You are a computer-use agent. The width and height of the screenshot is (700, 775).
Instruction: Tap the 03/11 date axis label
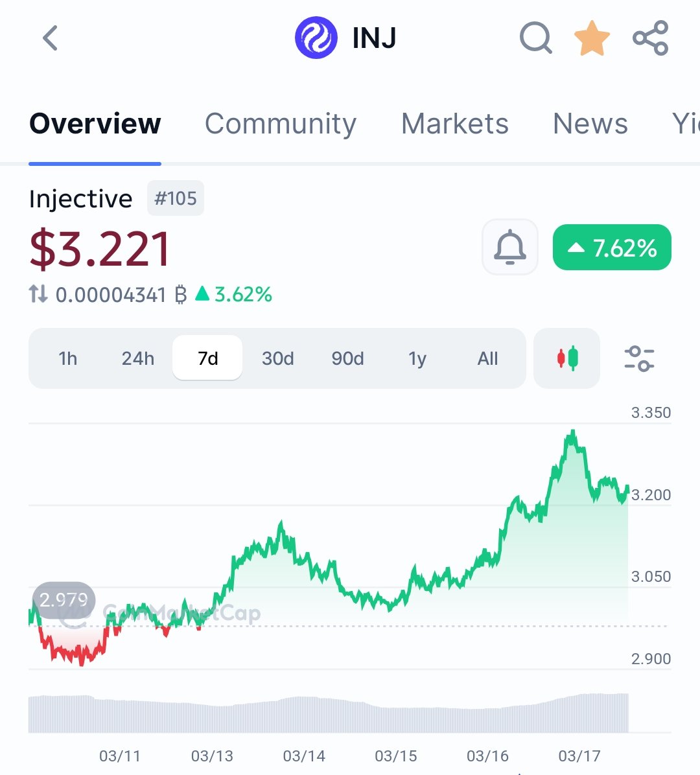coord(120,756)
